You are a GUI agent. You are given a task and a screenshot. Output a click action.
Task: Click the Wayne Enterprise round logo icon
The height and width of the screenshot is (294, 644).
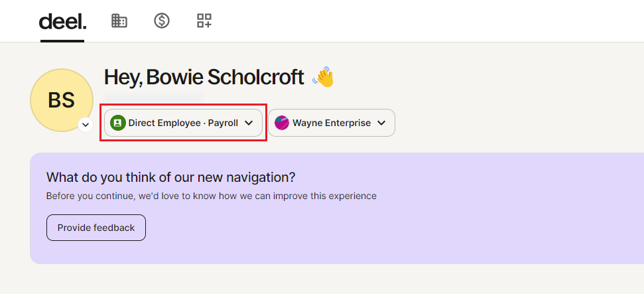pos(282,123)
